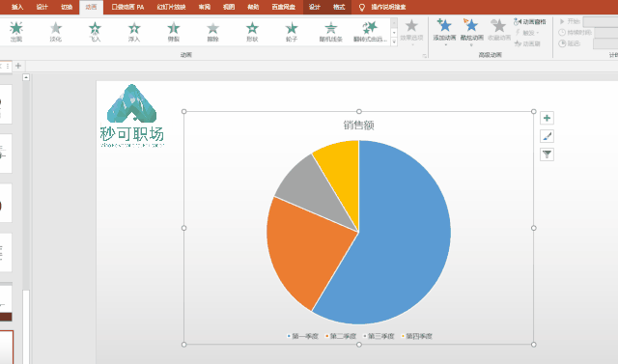
Task: Open the chart styles paintbrush button
Action: coord(547,136)
